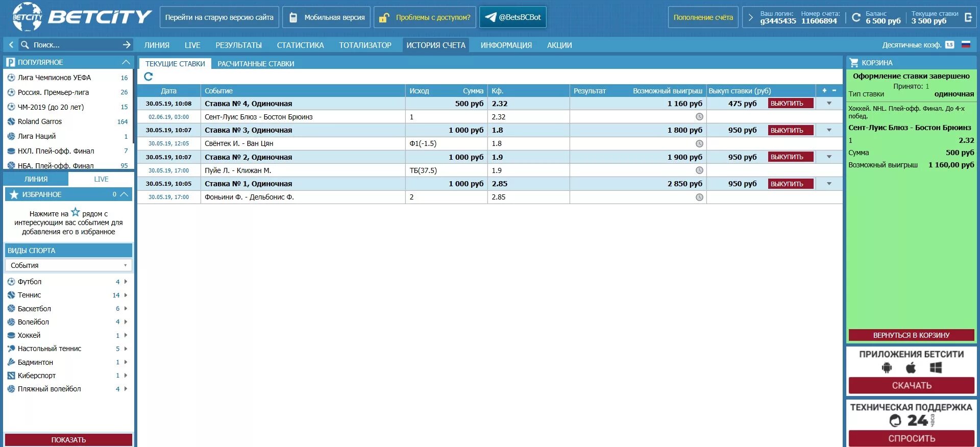Click the minus icon in table header
The height and width of the screenshot is (447, 980).
point(834,90)
